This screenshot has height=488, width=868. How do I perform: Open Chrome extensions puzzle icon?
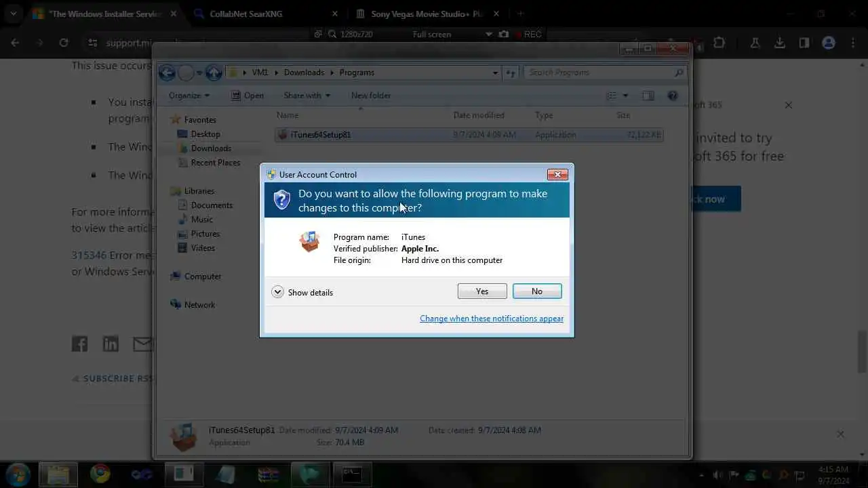tap(719, 43)
